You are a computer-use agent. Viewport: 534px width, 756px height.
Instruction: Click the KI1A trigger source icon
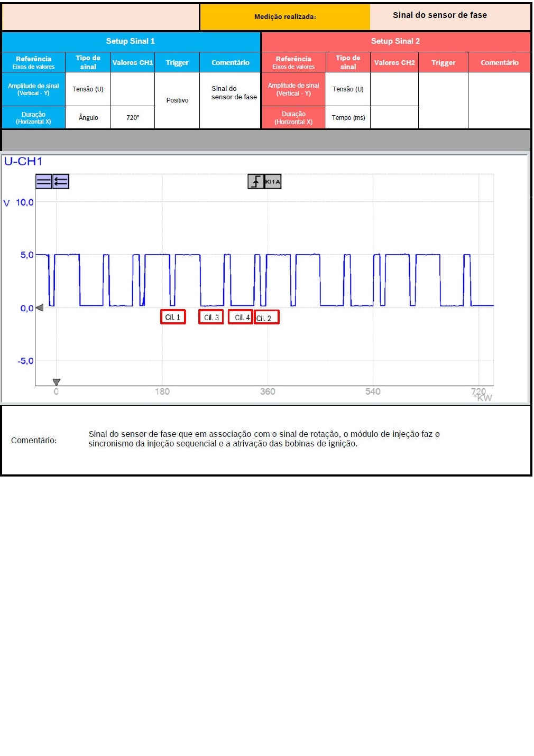[x=273, y=182]
